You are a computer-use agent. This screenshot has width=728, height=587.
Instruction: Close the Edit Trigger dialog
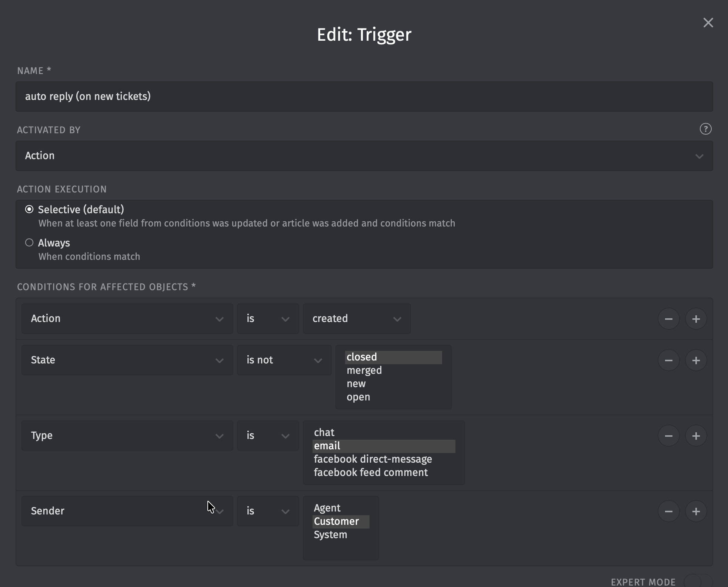coord(708,23)
